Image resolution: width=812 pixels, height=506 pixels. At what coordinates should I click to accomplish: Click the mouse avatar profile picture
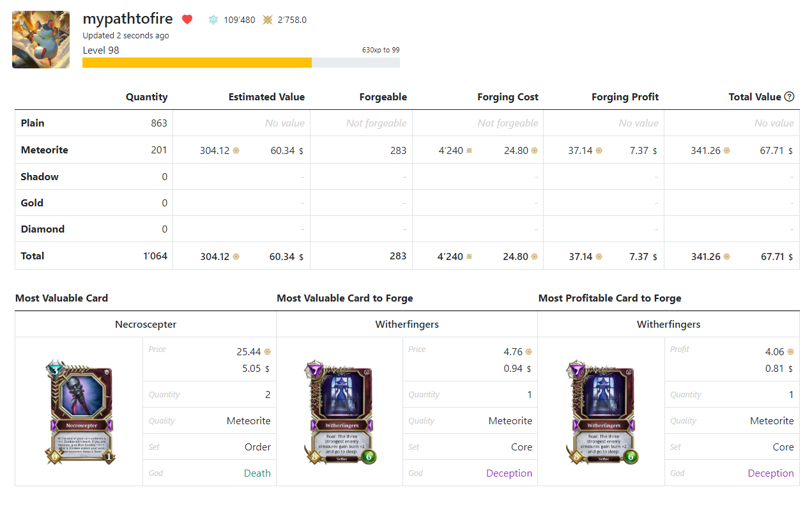[41, 40]
